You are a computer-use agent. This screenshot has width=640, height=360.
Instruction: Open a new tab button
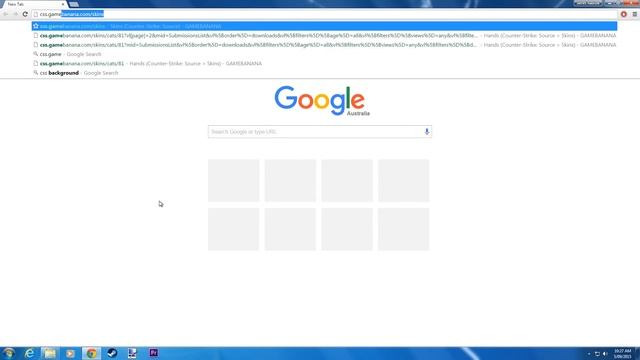coord(74,4)
